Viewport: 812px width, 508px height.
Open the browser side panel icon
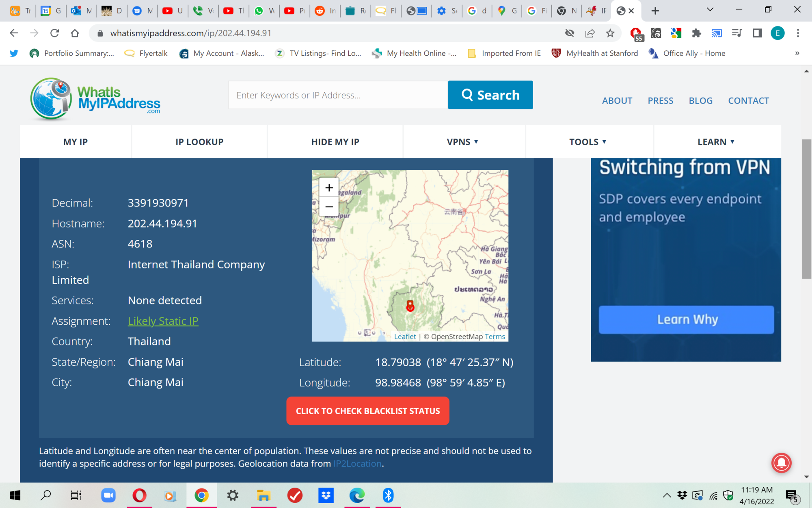(757, 33)
